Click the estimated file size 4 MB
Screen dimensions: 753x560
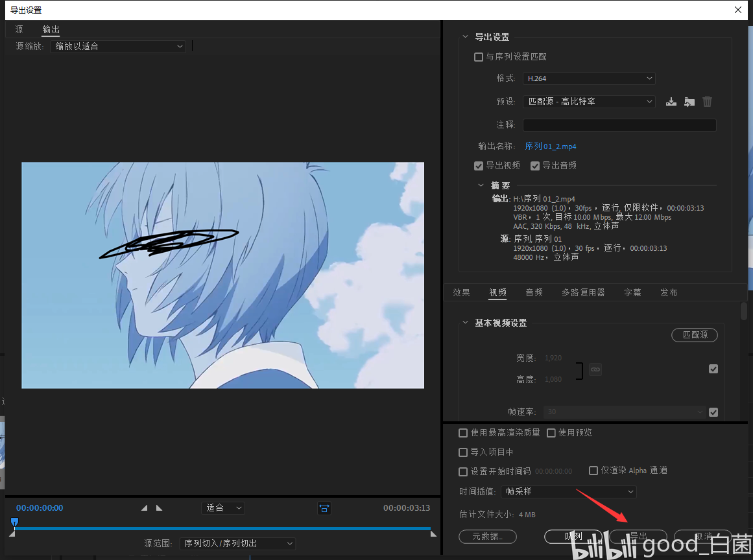click(527, 515)
